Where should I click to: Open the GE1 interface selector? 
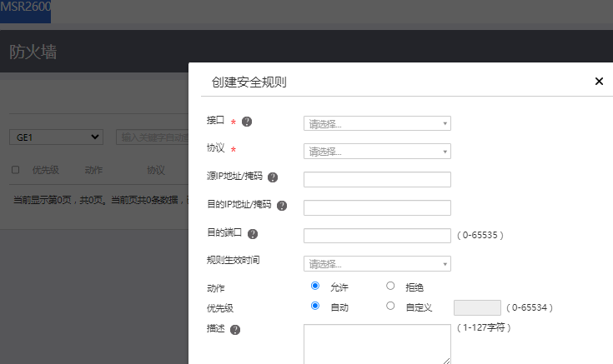pos(57,137)
